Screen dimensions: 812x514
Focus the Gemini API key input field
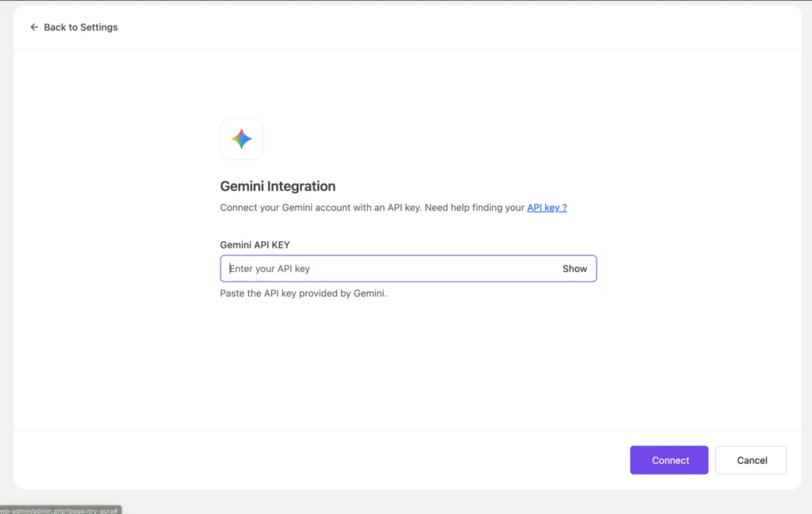pos(408,268)
